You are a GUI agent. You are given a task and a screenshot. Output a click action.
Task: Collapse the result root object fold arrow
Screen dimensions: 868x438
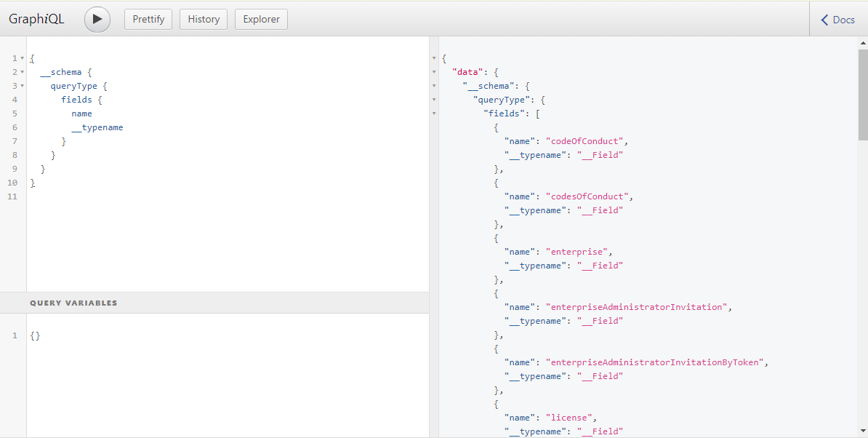point(434,58)
